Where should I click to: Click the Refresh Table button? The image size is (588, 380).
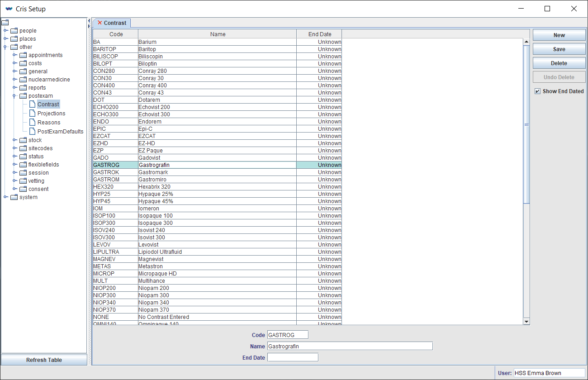coord(44,360)
